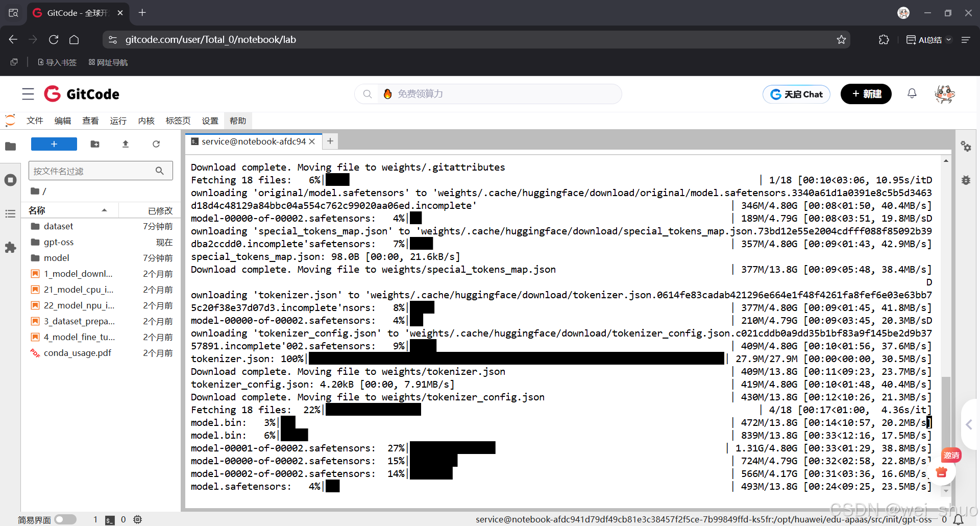The height and width of the screenshot is (526, 980).
Task: Toggle the 简易界面 simple interface switch
Action: [65, 519]
